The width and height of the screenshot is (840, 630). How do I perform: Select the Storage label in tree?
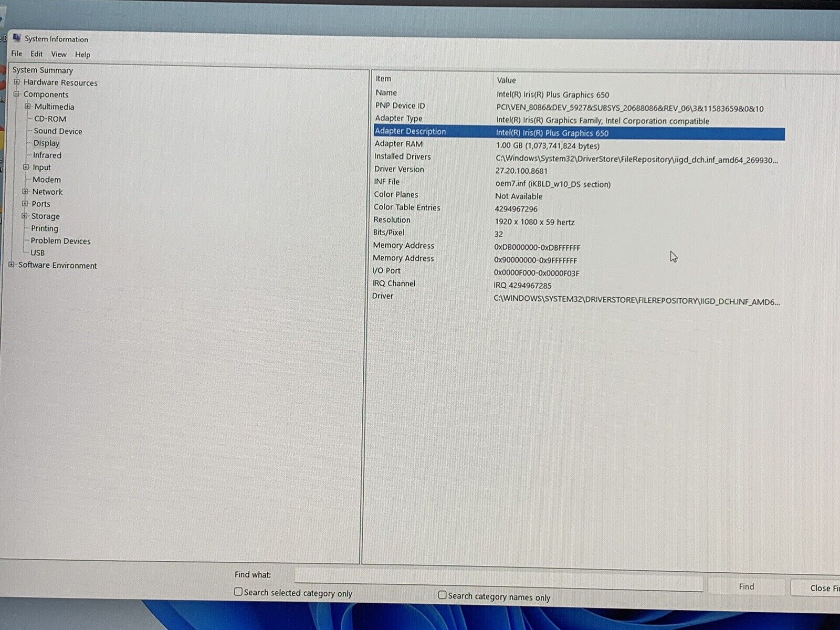coord(46,216)
